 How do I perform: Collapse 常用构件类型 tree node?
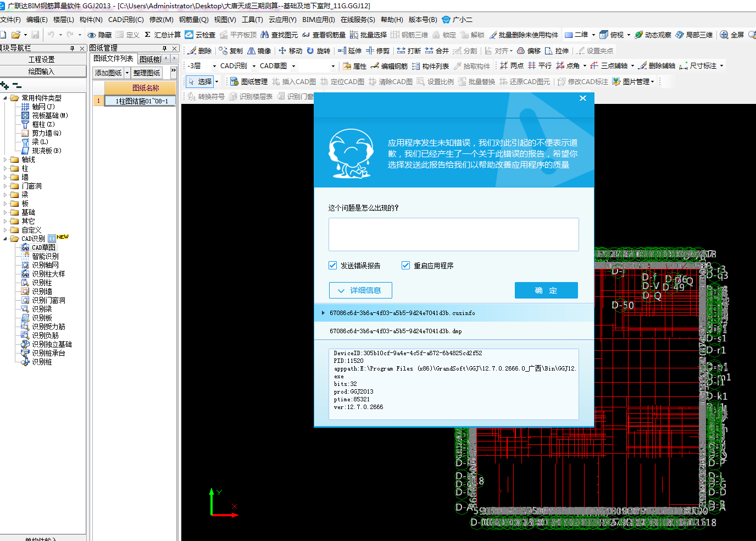5,98
